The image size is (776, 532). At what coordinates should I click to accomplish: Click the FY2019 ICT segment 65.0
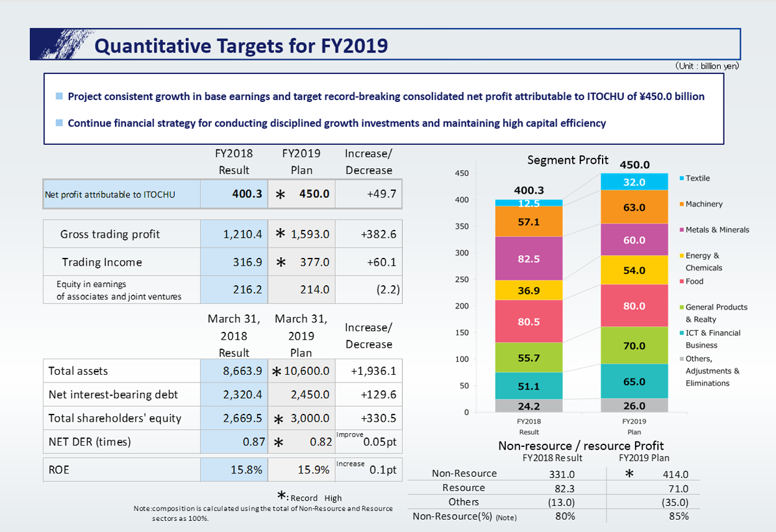[x=634, y=381]
